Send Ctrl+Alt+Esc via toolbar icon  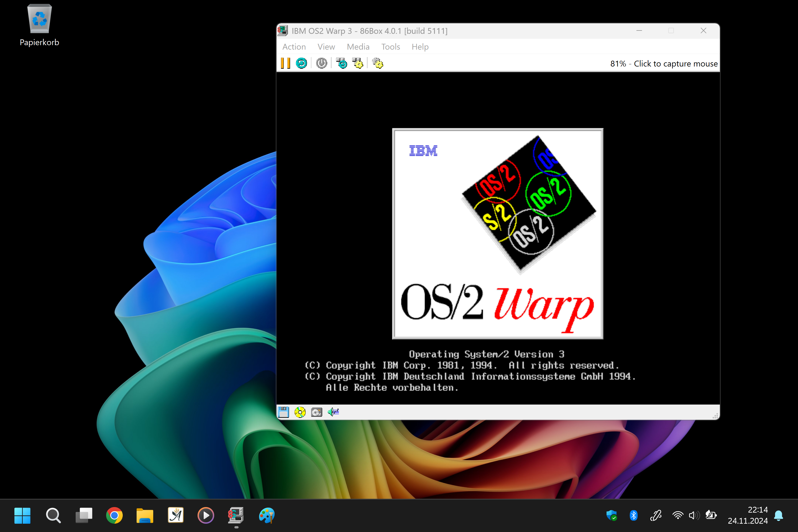(x=358, y=63)
